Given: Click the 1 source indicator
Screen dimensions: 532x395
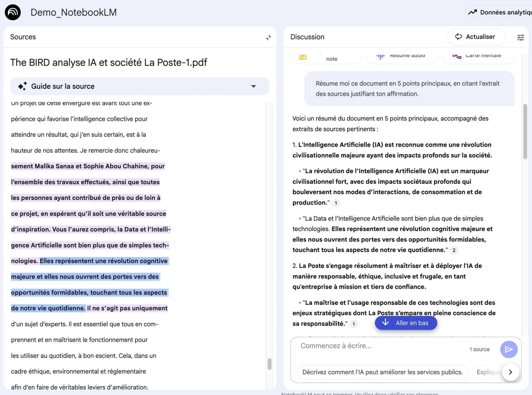Looking at the screenshot, I should tap(479, 350).
